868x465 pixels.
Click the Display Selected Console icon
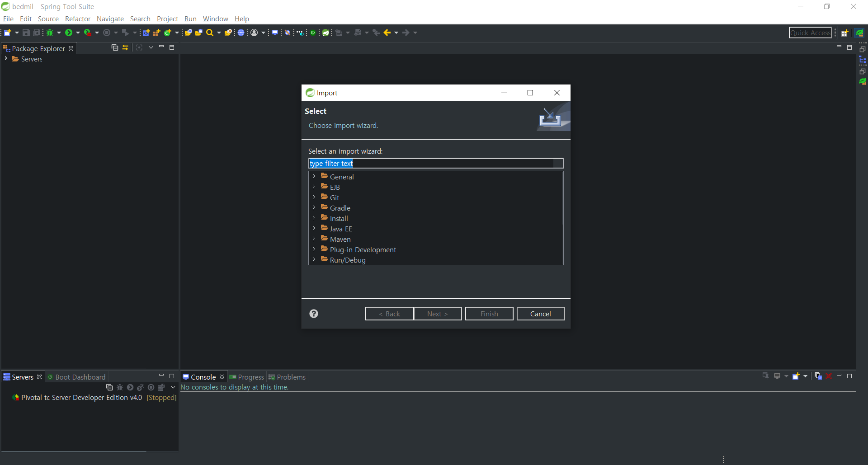pyautogui.click(x=777, y=376)
